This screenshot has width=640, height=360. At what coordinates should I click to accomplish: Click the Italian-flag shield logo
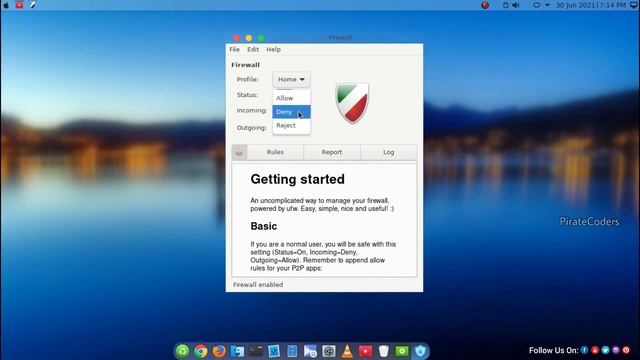click(x=352, y=102)
